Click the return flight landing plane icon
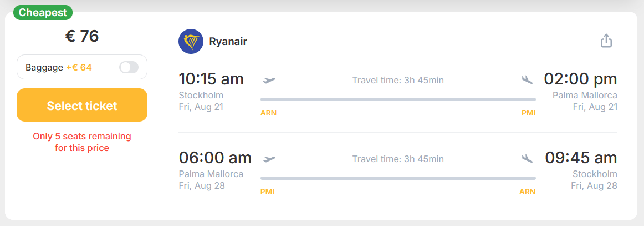Viewport: 644px width, 226px height. (x=527, y=159)
